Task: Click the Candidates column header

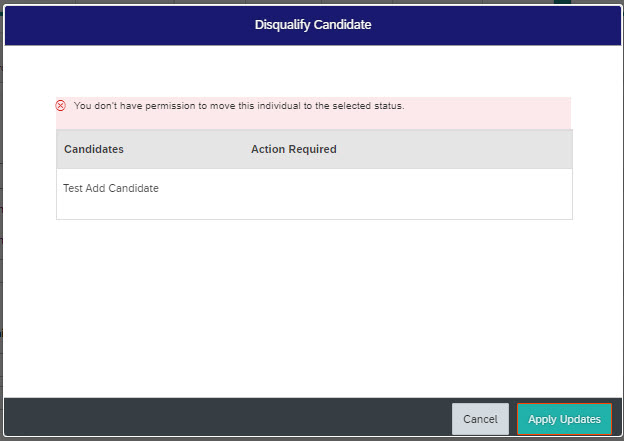Action: [94, 149]
